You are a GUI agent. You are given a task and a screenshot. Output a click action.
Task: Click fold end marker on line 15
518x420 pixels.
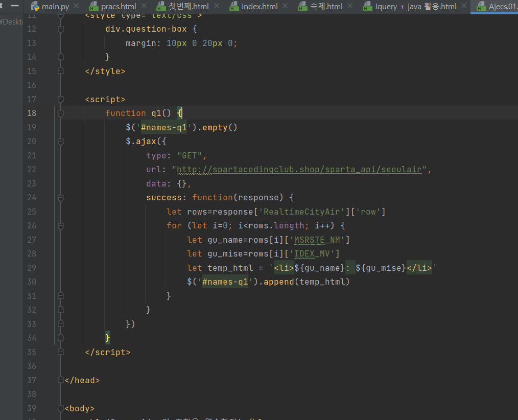[61, 71]
